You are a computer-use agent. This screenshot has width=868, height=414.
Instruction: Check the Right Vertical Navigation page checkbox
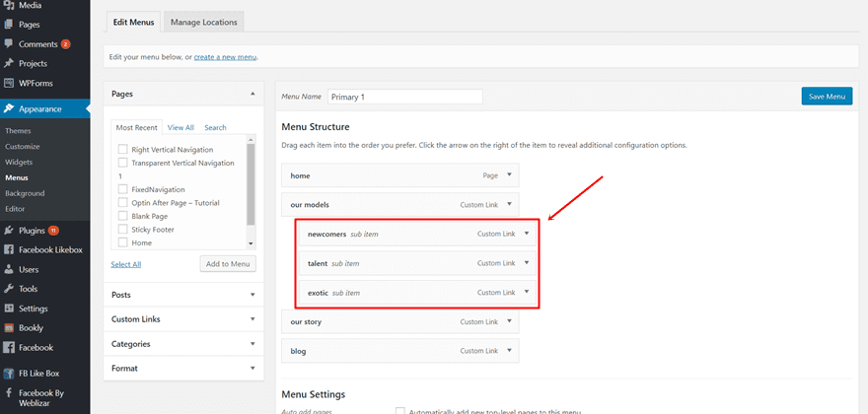click(123, 149)
